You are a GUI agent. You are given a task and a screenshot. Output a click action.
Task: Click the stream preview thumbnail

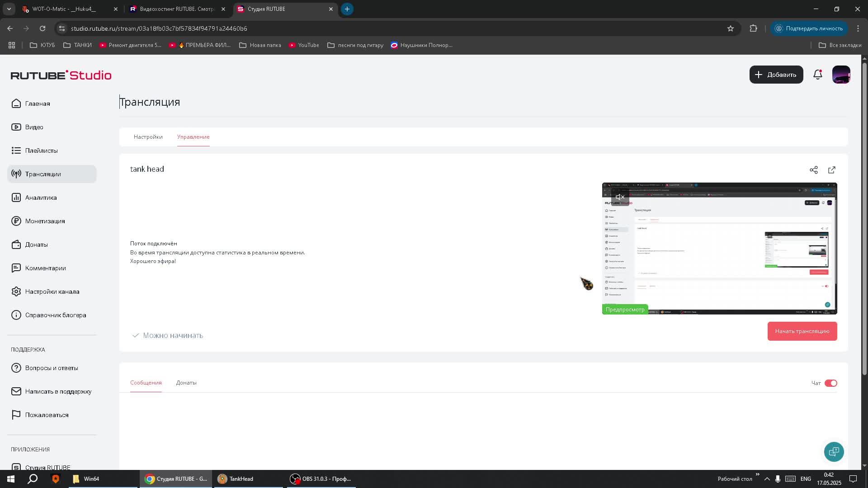719,249
